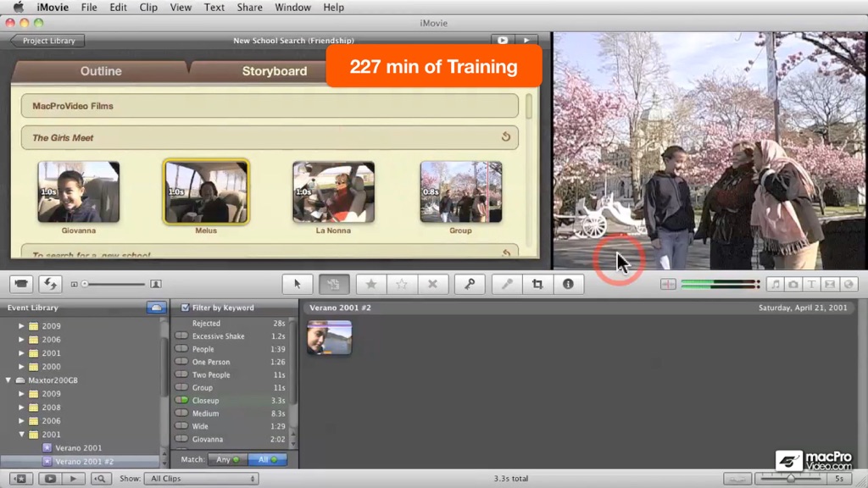Mark selection as favorite with filled star
The width and height of the screenshot is (868, 488).
(x=371, y=284)
